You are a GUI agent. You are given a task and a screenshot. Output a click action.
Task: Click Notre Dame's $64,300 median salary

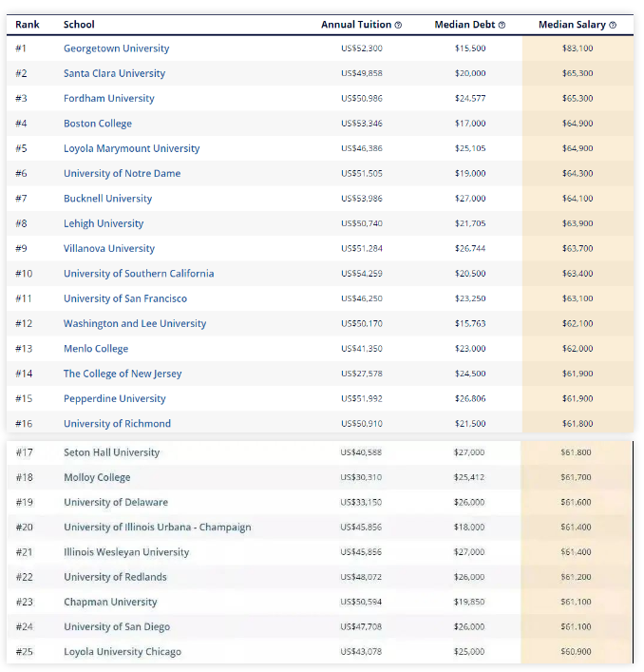tap(578, 173)
